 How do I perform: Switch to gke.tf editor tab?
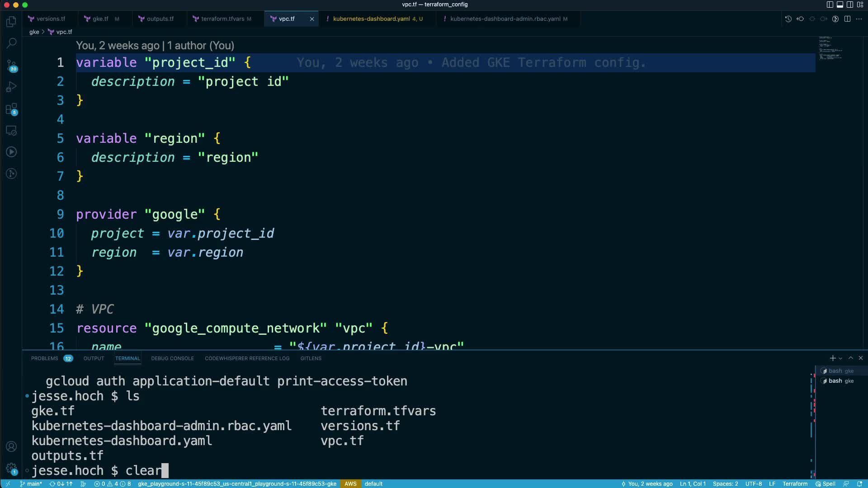[100, 19]
